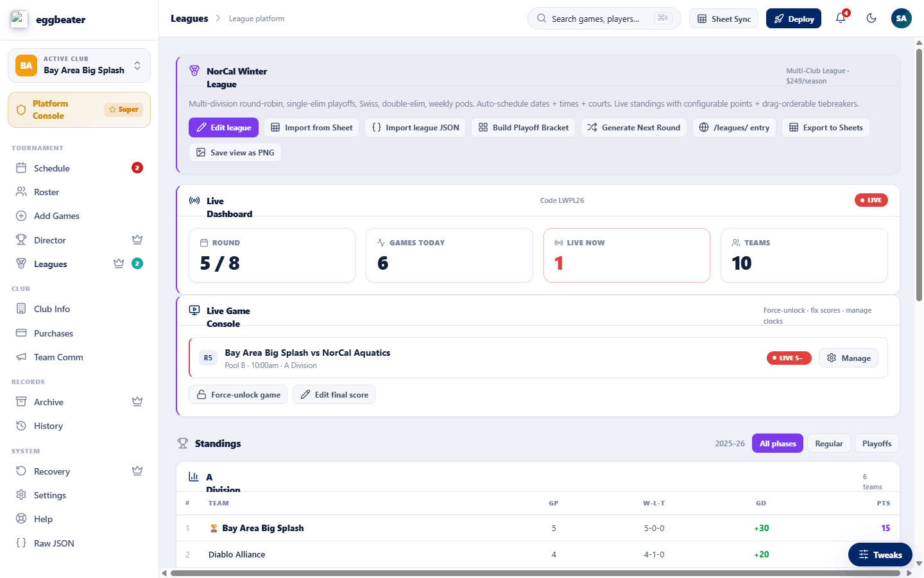The width and height of the screenshot is (924, 578).
Task: Click Save view as PNG button
Action: (235, 153)
